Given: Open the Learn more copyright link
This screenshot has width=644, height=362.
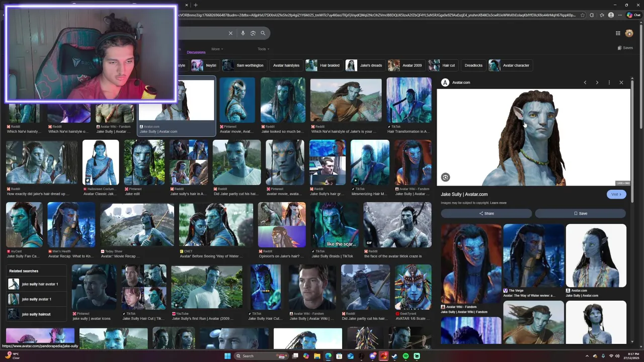Looking at the screenshot, I should click(x=498, y=203).
